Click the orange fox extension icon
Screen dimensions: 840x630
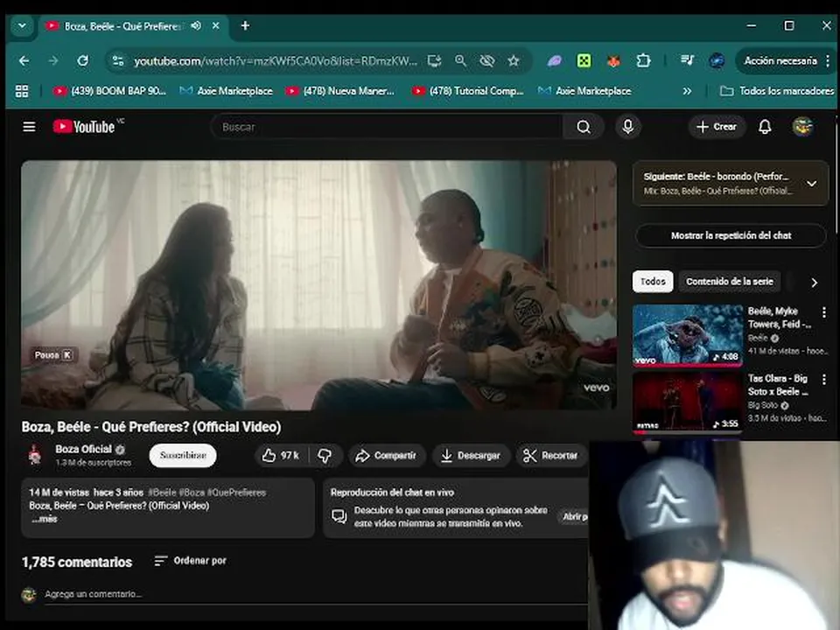coord(613,61)
